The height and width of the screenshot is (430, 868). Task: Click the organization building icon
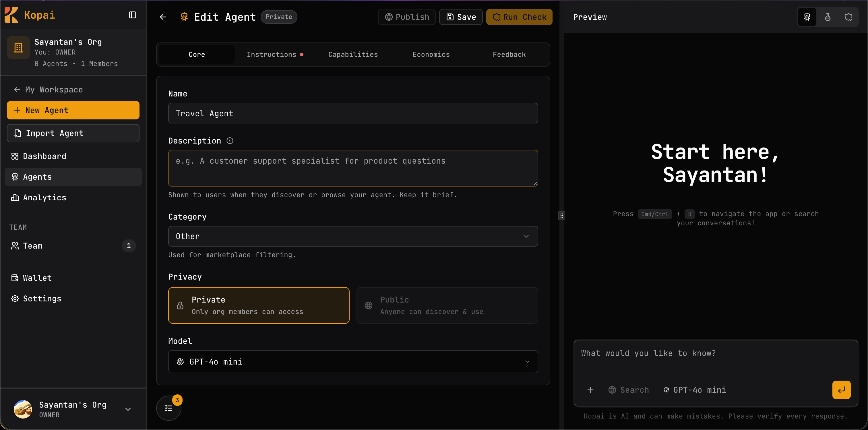tap(18, 48)
